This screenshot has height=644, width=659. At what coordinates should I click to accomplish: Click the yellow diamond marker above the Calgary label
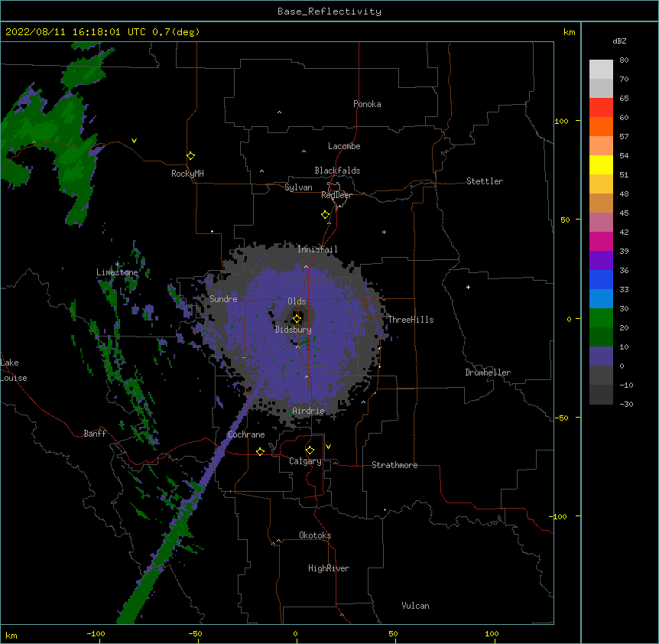click(x=310, y=450)
